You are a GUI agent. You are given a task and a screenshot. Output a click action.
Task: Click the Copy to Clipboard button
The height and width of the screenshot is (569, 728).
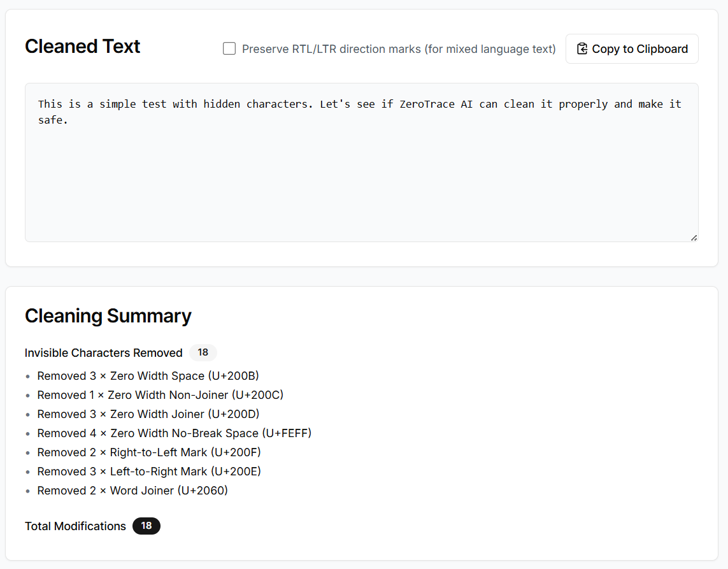tap(632, 49)
